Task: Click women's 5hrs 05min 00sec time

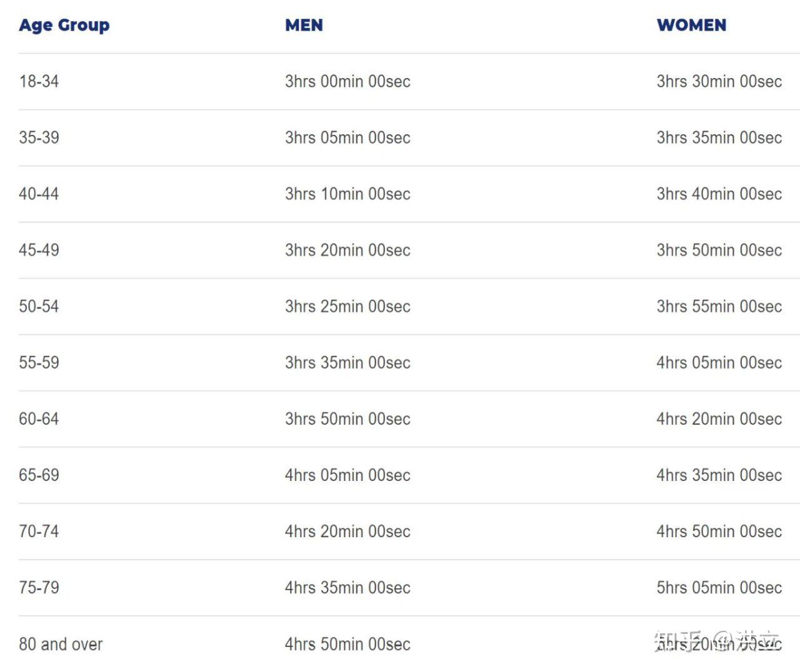Action: coord(719,587)
